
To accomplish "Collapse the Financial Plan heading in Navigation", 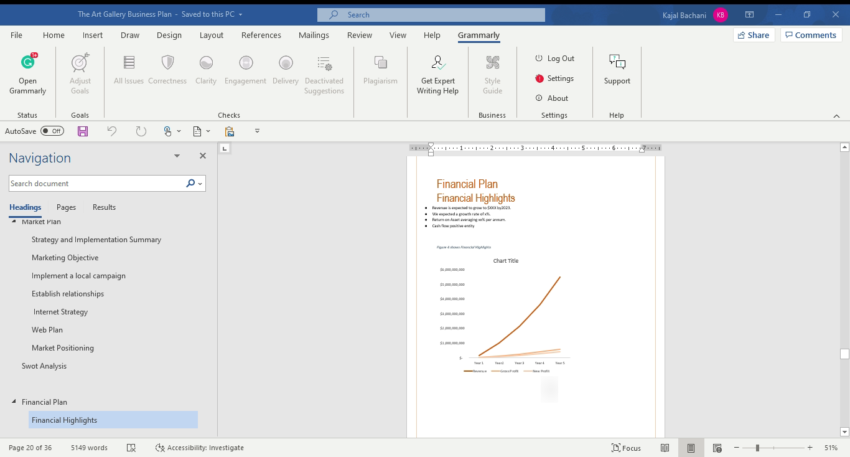I will [13, 402].
